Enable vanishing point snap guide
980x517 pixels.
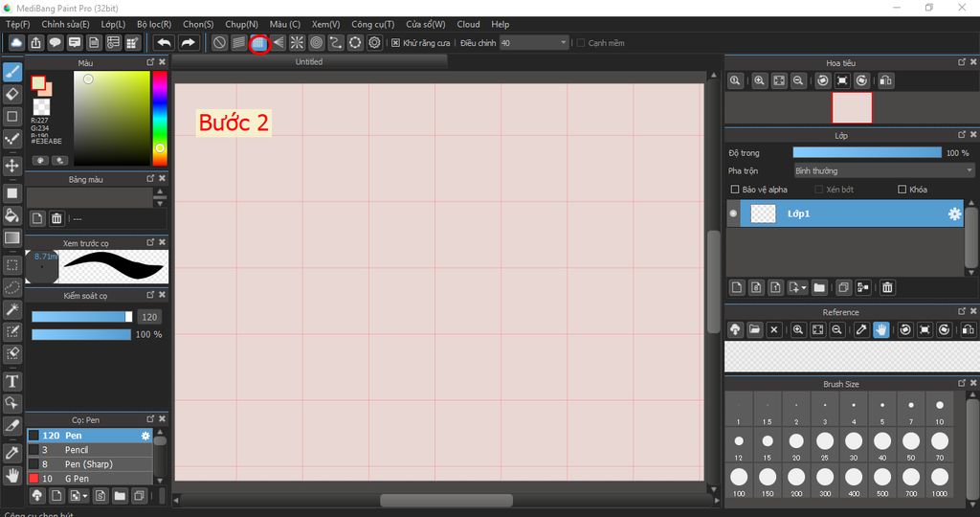tap(278, 42)
